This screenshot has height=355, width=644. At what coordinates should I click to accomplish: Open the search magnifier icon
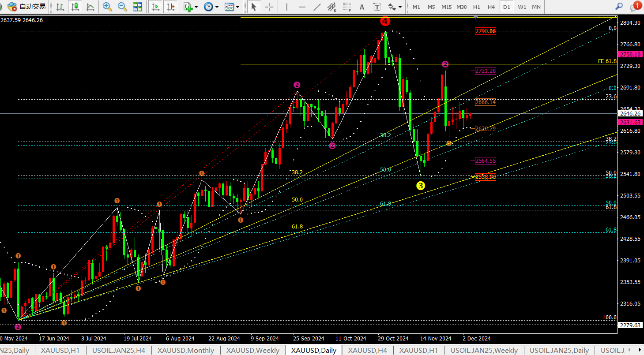pos(619,6)
